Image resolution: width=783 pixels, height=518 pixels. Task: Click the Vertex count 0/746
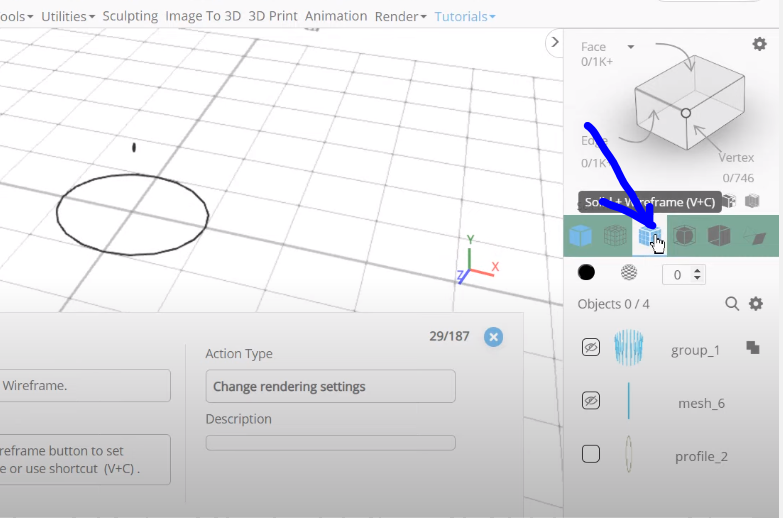[x=738, y=178]
